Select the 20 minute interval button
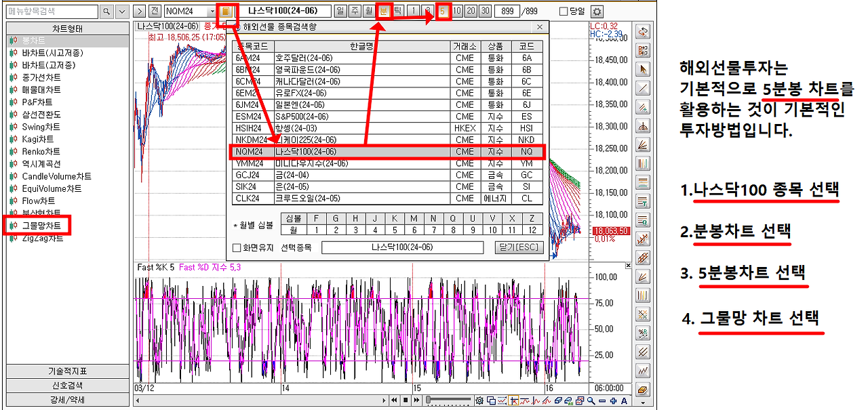868x410 pixels. (x=471, y=12)
